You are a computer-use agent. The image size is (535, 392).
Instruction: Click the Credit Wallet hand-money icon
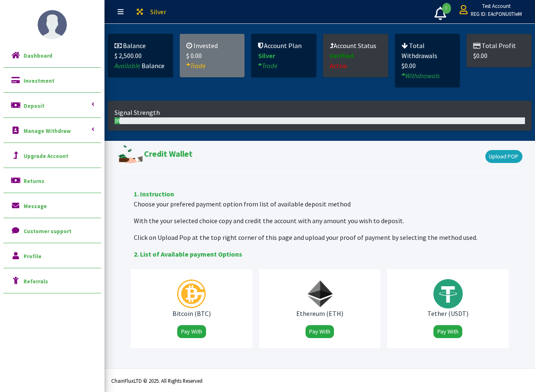pos(130,154)
